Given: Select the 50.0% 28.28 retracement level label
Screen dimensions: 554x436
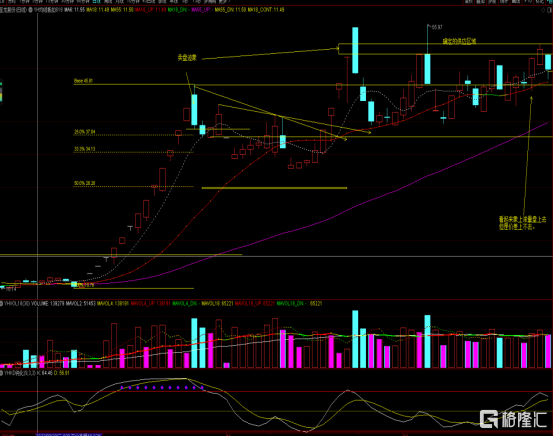Looking at the screenshot, I should [84, 183].
